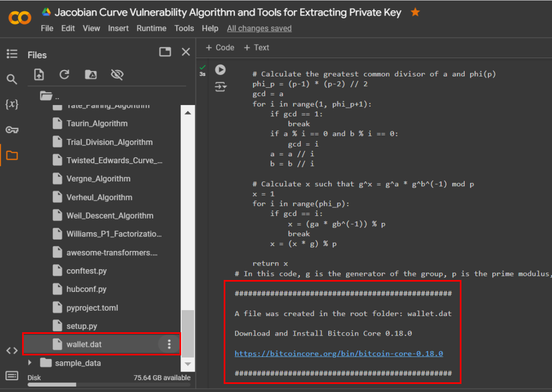The width and height of the screenshot is (552, 392).
Task: Open the Edit menu
Action: point(68,29)
